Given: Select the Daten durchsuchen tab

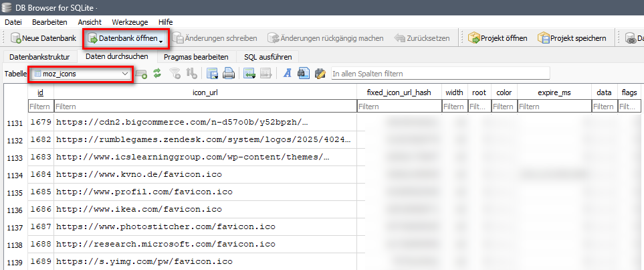Looking at the screenshot, I should tap(116, 56).
